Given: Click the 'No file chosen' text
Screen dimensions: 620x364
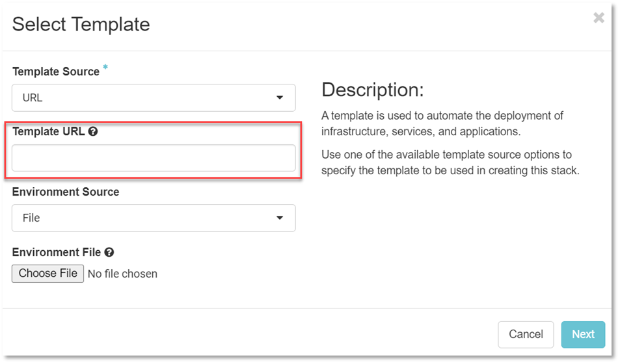Looking at the screenshot, I should point(122,274).
